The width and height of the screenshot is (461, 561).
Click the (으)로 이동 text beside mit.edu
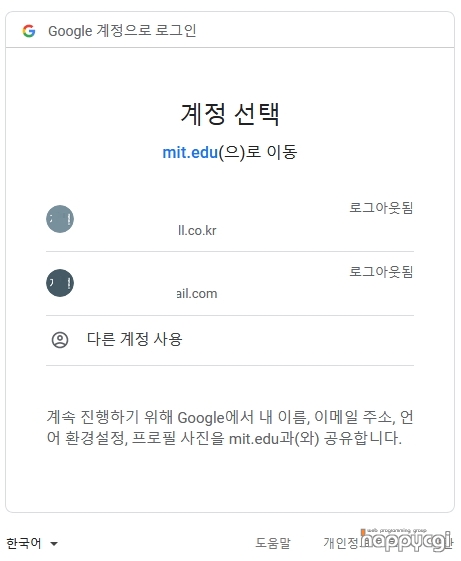tap(258, 152)
